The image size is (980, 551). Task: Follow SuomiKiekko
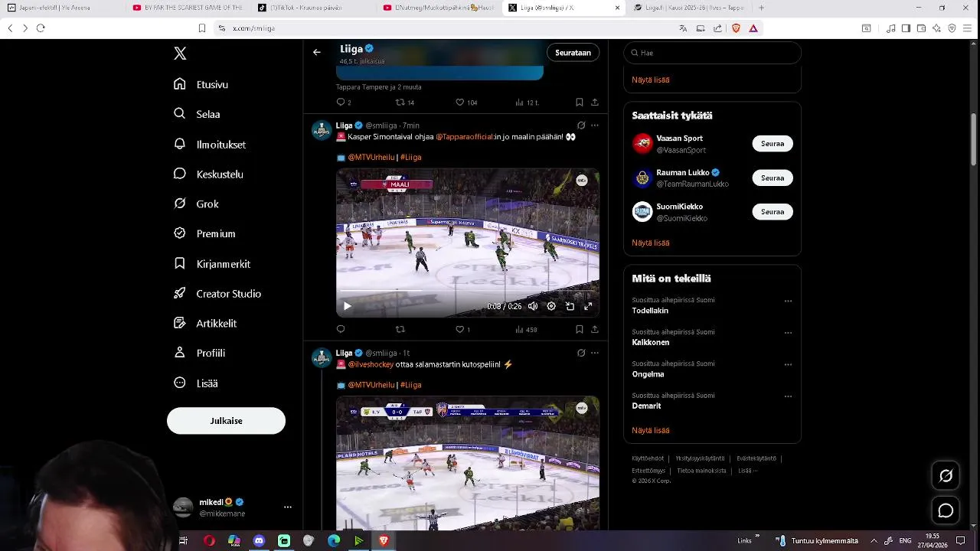[x=773, y=211]
